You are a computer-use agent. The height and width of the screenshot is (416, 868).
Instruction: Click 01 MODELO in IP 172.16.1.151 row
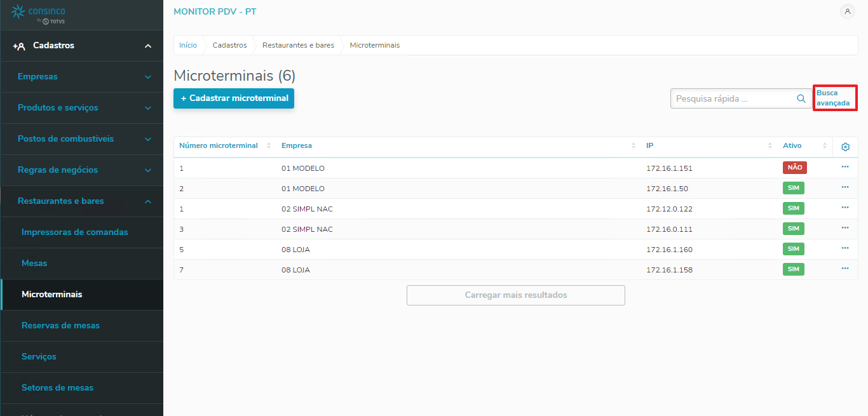tap(303, 168)
